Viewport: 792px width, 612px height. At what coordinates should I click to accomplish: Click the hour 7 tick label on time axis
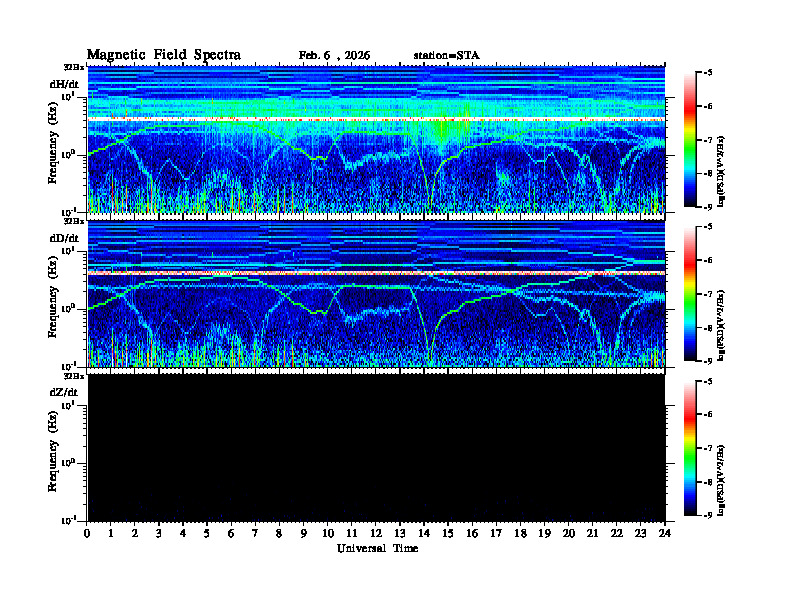pos(255,533)
